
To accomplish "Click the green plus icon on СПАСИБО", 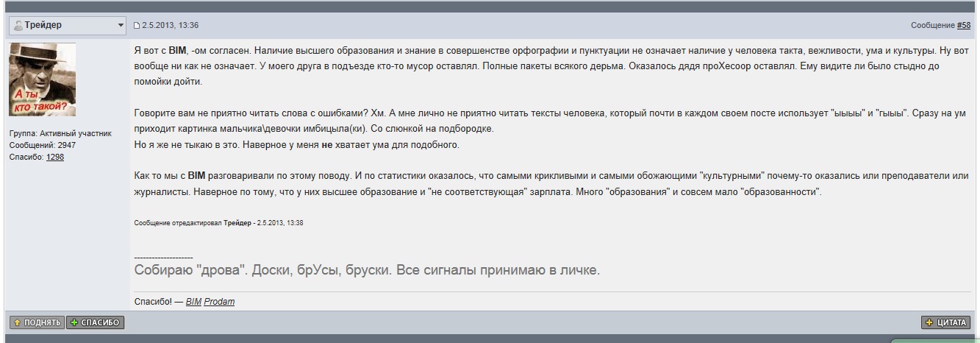I will click(74, 322).
